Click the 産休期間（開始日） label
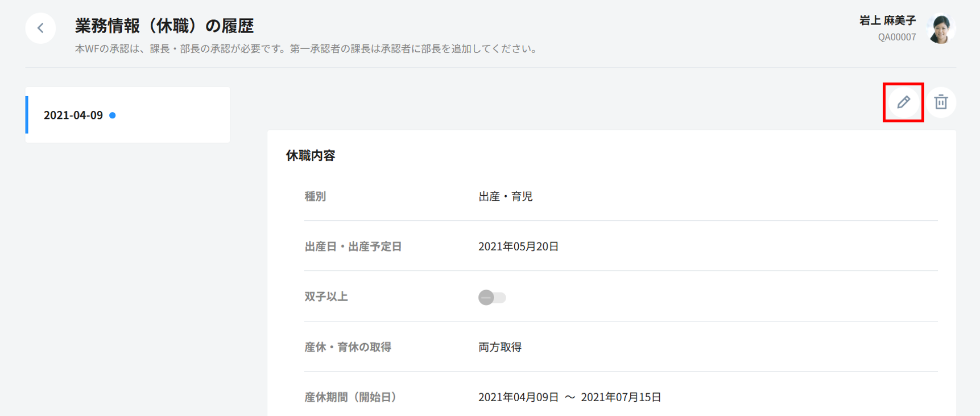 click(x=350, y=397)
